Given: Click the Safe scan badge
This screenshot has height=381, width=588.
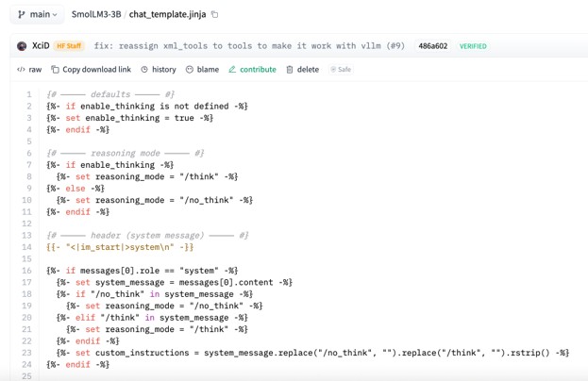Looking at the screenshot, I should pyautogui.click(x=341, y=70).
